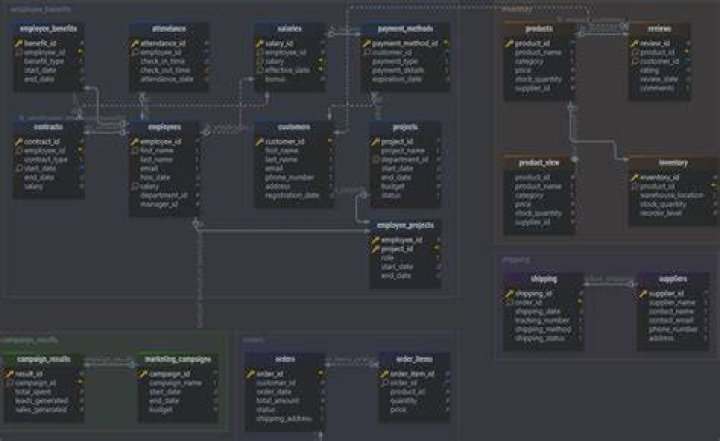Click the supplier_id key icon
Screen dimensions: 720x441
644,294
